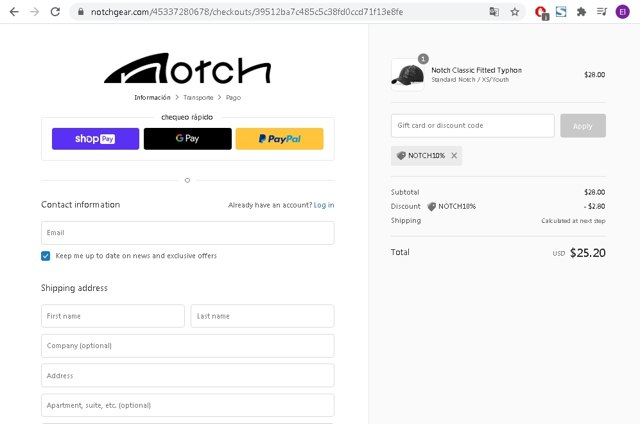Pay with Google Pay
The image size is (640, 424).
click(187, 139)
